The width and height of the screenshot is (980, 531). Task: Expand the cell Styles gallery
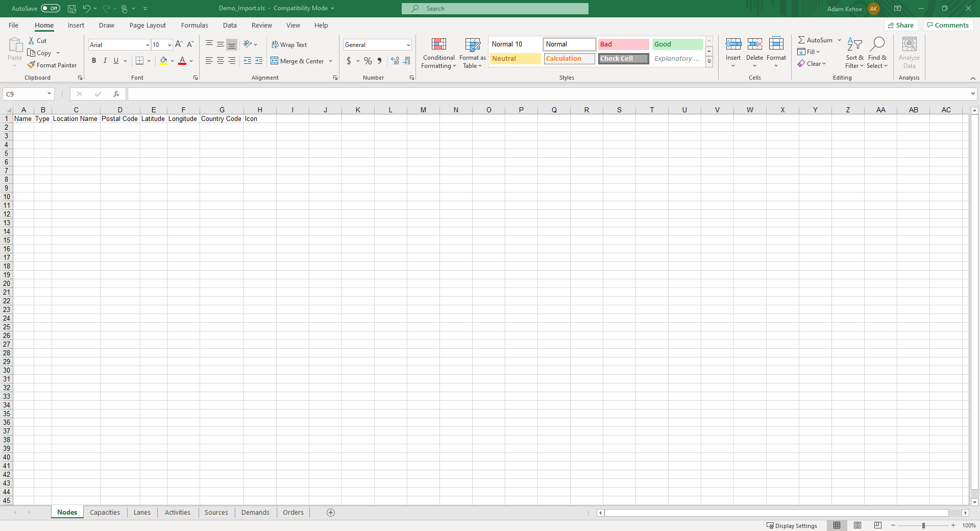[709, 62]
